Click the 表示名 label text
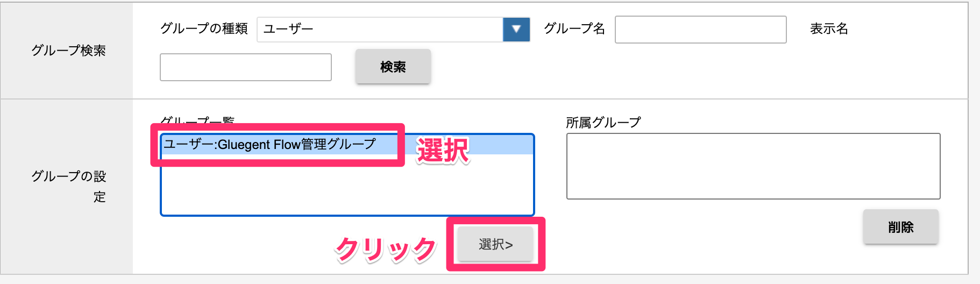980x284 pixels. [x=829, y=29]
